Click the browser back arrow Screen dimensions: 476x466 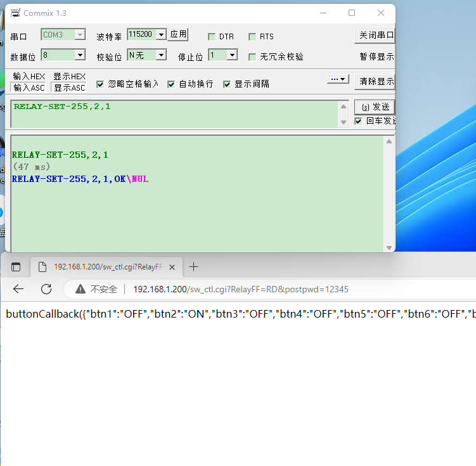click(x=18, y=289)
